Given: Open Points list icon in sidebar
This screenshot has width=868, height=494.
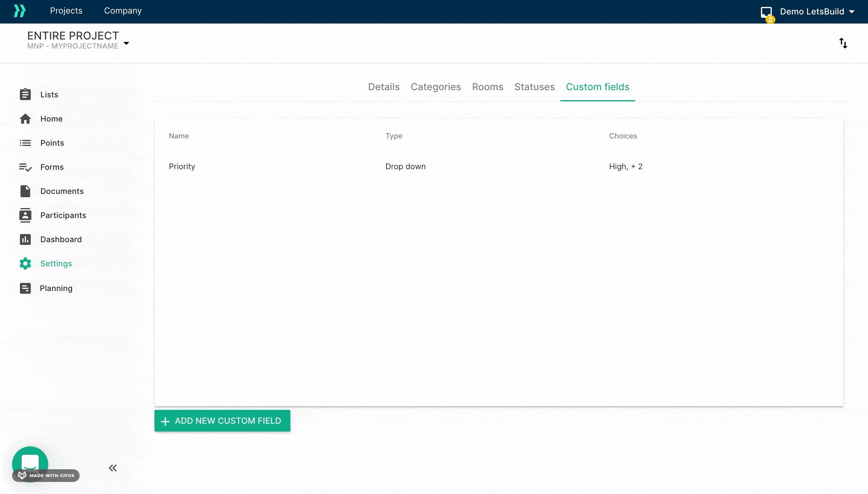Looking at the screenshot, I should pyautogui.click(x=25, y=143).
